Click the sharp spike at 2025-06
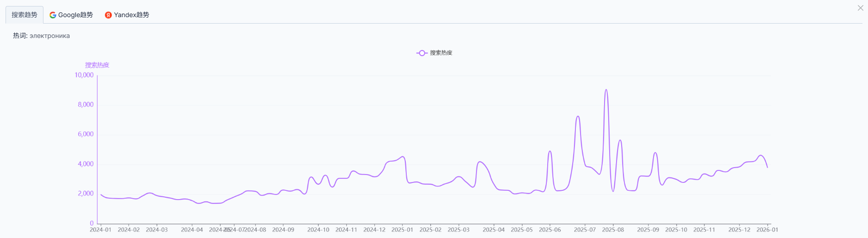 pyautogui.click(x=550, y=151)
